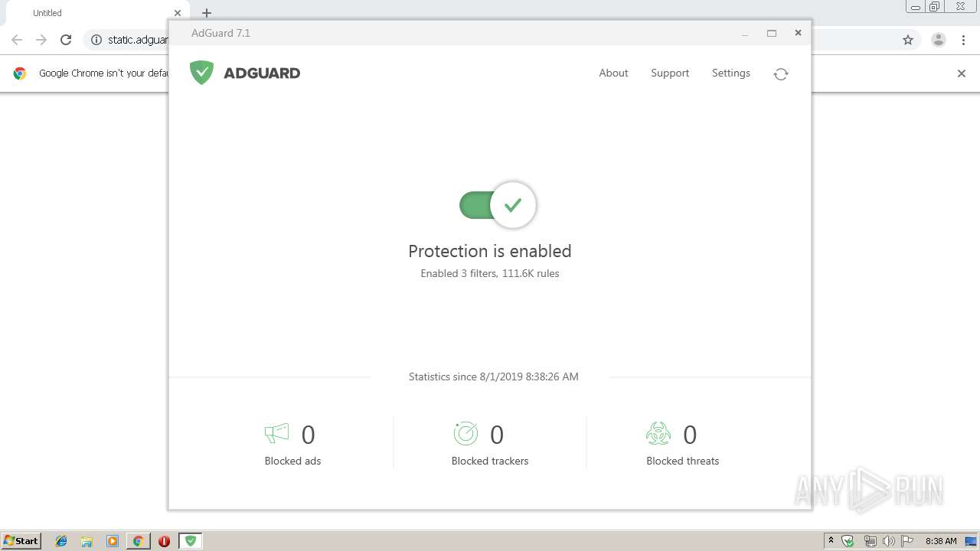This screenshot has width=980, height=551.
Task: Switch to Chrome in the taskbar
Action: (x=139, y=541)
